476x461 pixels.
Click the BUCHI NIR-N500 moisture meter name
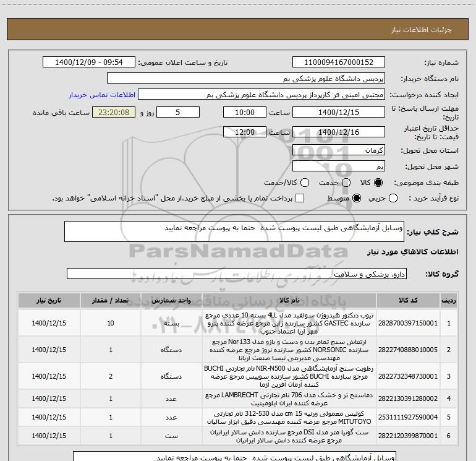289,376
